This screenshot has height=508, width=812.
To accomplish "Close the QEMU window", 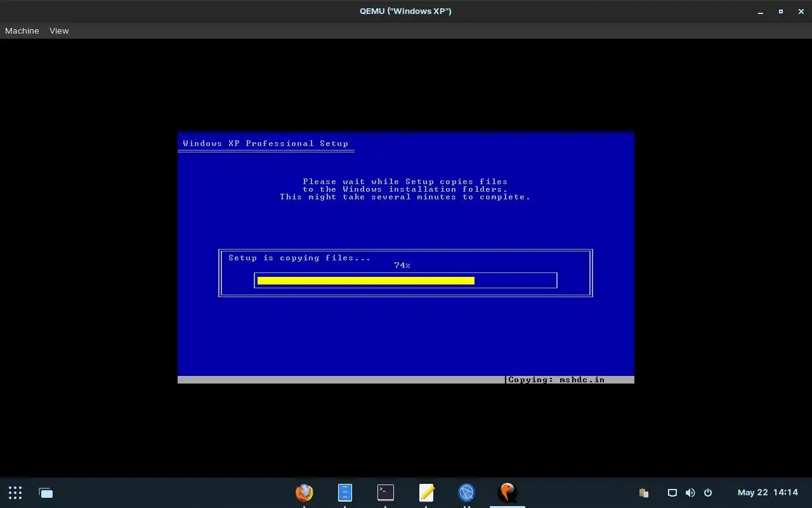I will 800,11.
